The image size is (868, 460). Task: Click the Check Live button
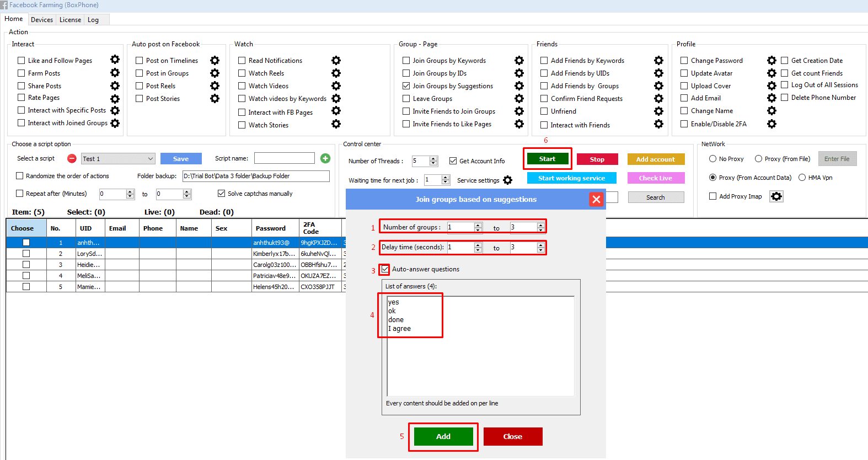tap(656, 178)
